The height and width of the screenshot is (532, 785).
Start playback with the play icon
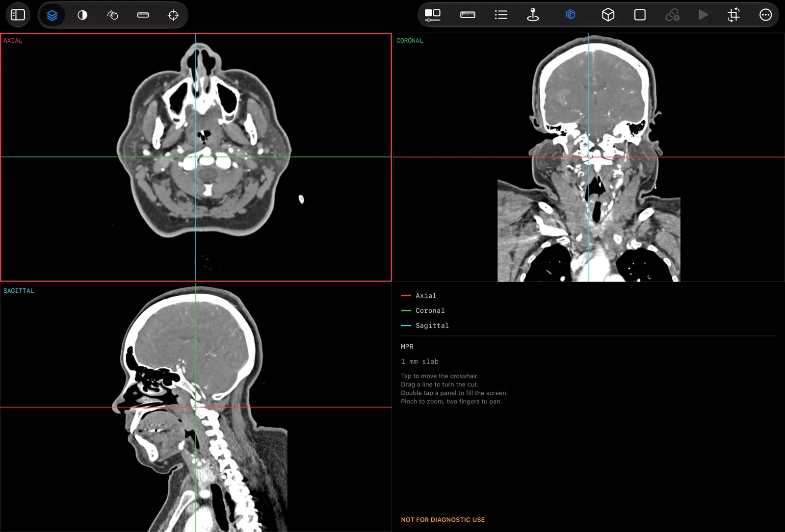pyautogui.click(x=703, y=15)
